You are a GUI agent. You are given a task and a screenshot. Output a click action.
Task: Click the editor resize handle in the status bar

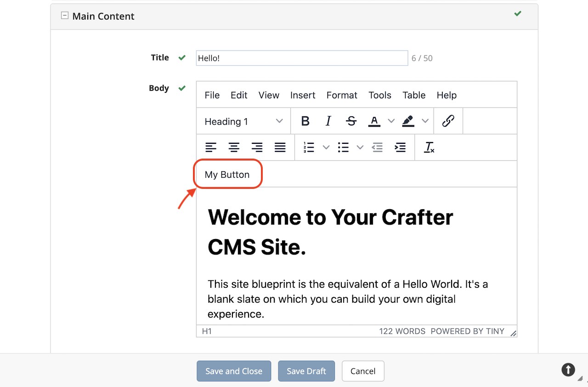point(513,333)
